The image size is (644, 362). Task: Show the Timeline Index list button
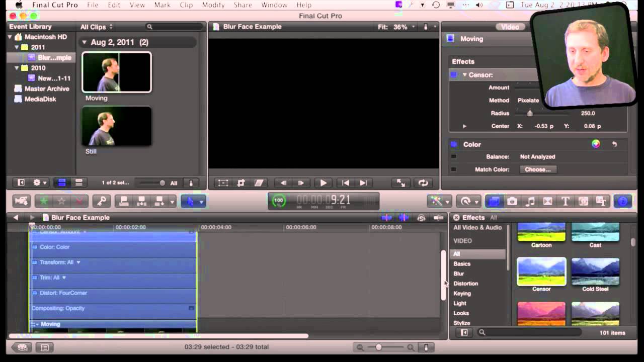coord(45,347)
